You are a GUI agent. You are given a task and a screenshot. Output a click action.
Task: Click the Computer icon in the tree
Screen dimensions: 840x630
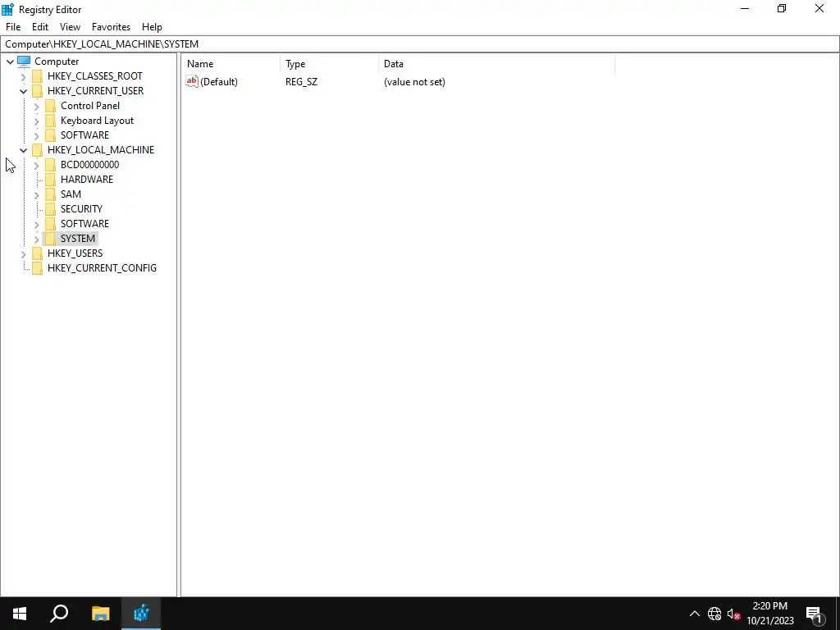coord(24,62)
